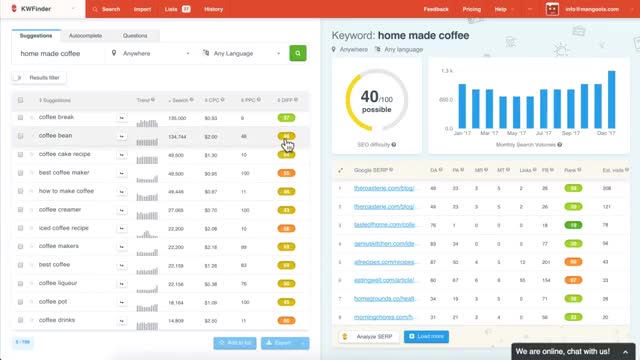Open the homegrounds.co result link
640x360 pixels.
(384, 299)
